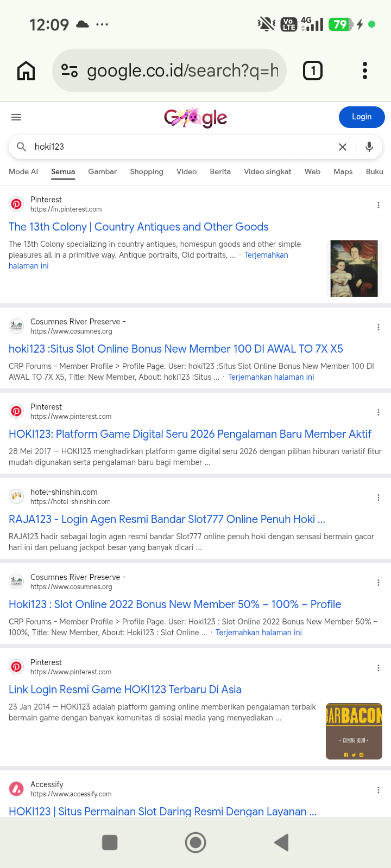Tap the google.co.id address bar URL
The height and width of the screenshot is (868, 391).
pos(182,71)
